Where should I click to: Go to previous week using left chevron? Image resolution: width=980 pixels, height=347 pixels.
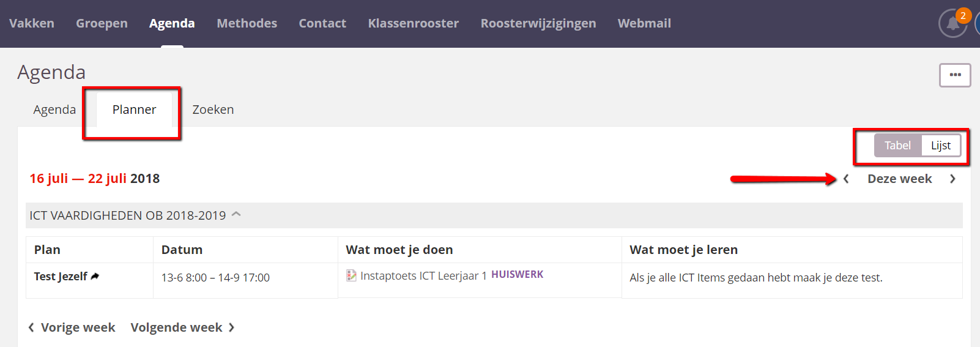click(x=846, y=179)
